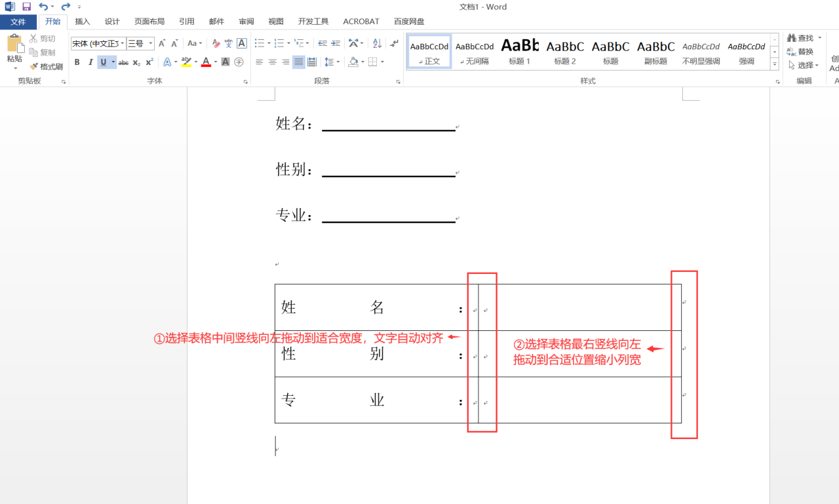This screenshot has width=839, height=504.
Task: Toggle underline formatting
Action: pyautogui.click(x=103, y=62)
